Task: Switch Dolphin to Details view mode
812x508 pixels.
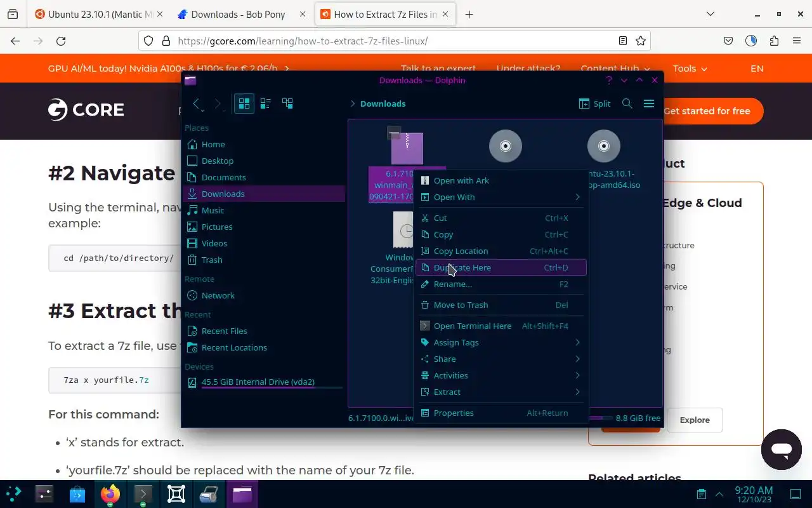Action: coord(287,104)
